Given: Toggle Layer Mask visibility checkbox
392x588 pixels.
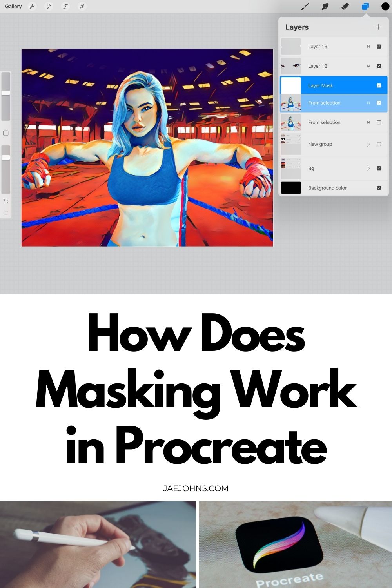Looking at the screenshot, I should (379, 85).
